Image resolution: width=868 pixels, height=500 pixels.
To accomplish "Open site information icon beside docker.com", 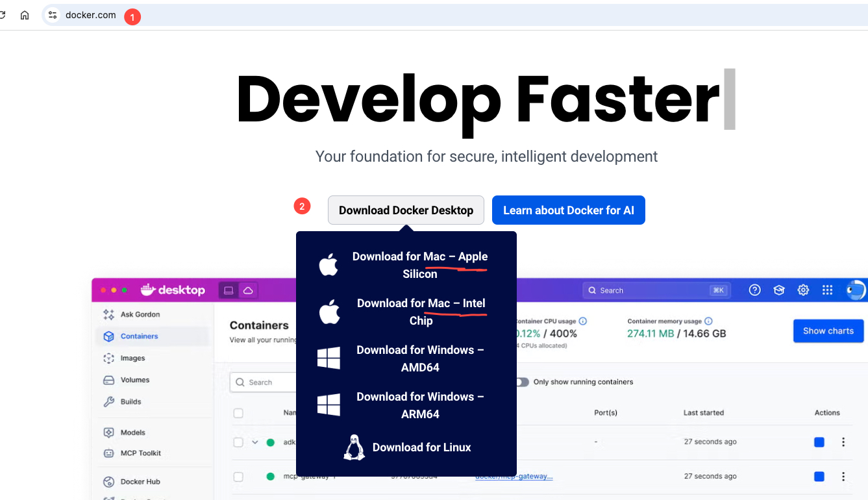I will pyautogui.click(x=53, y=15).
